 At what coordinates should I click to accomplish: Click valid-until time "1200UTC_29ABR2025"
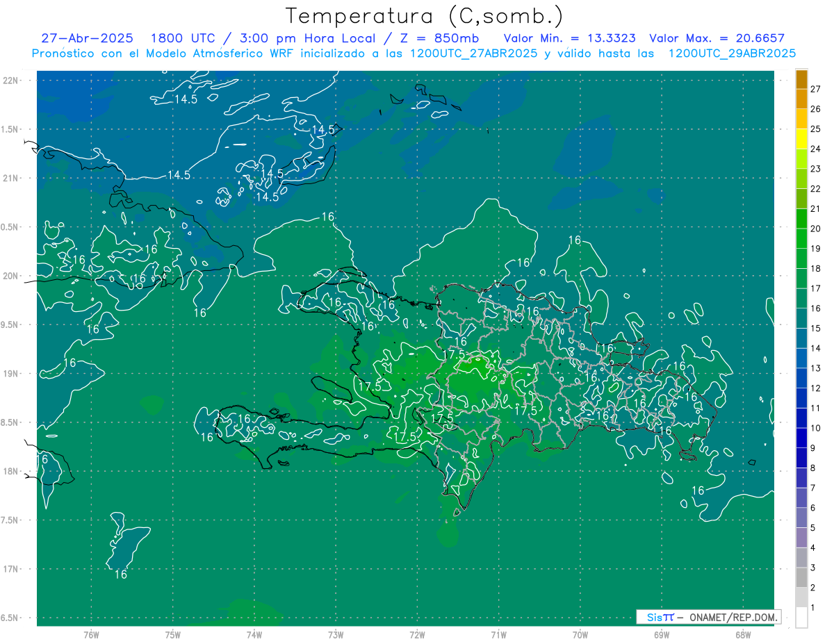pos(732,53)
